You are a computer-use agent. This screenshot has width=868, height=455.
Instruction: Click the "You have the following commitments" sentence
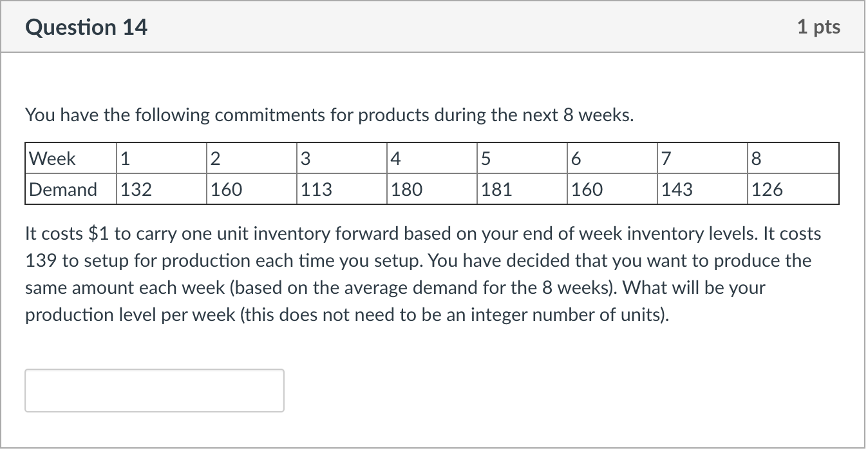(329, 115)
